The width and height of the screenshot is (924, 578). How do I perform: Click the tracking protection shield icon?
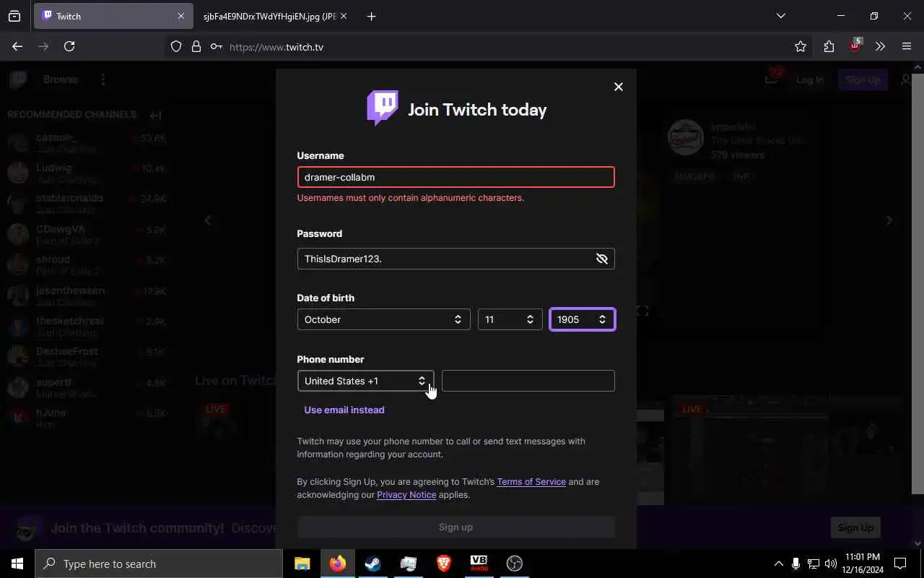click(176, 47)
